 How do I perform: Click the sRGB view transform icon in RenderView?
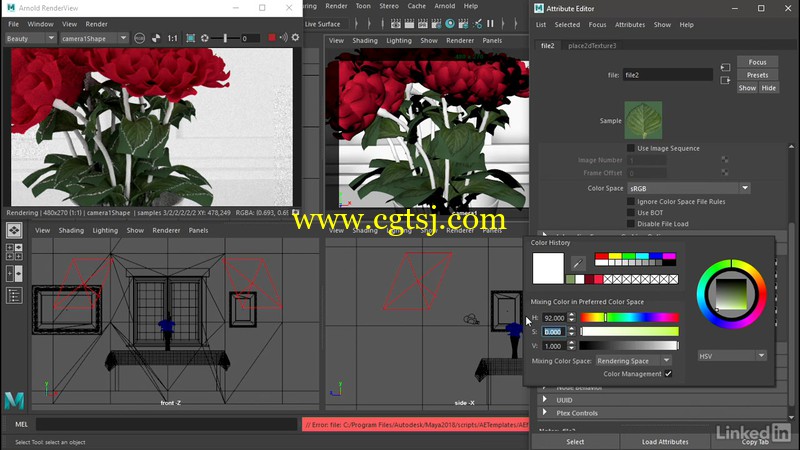pyautogui.click(x=139, y=38)
